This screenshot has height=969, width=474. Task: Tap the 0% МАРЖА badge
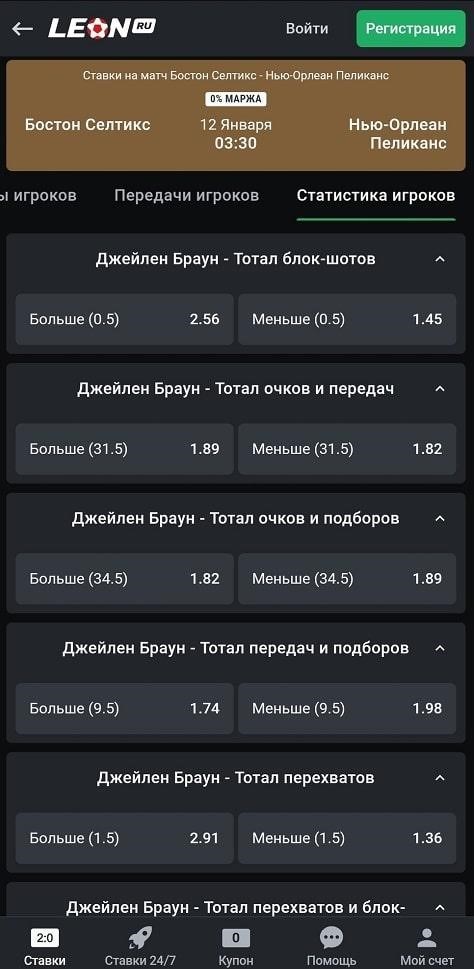(x=235, y=99)
